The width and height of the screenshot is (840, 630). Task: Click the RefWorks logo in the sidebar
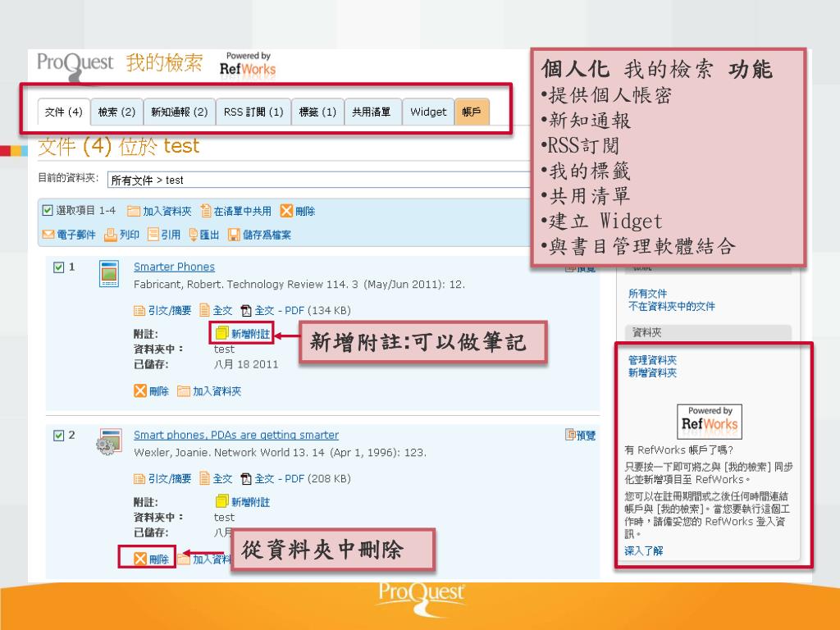(710, 422)
